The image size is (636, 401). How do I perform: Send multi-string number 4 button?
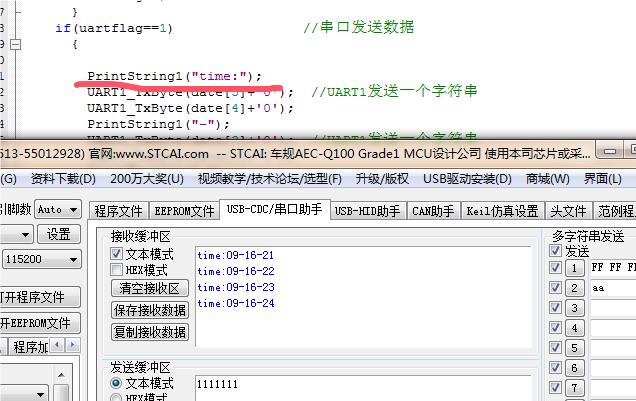(574, 328)
